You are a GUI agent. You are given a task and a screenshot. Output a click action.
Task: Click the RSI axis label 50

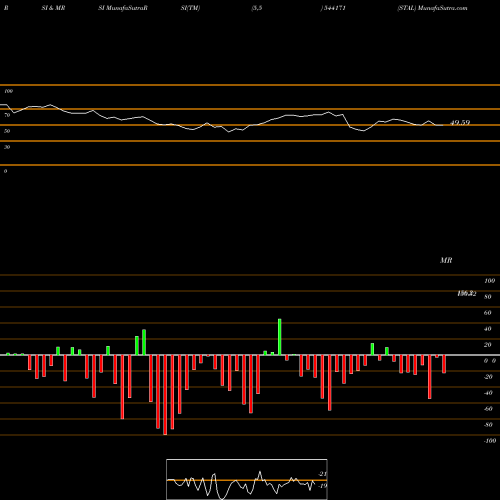tap(7, 131)
